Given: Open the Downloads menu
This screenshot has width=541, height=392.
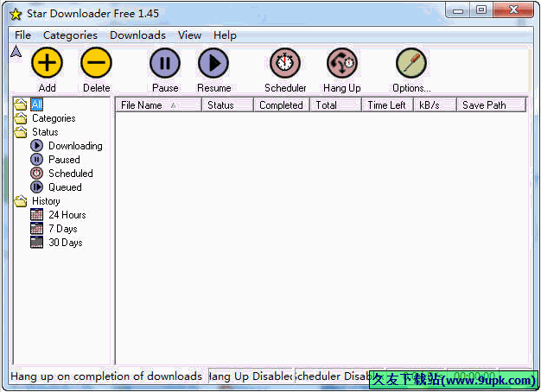Looking at the screenshot, I should pyautogui.click(x=137, y=35).
